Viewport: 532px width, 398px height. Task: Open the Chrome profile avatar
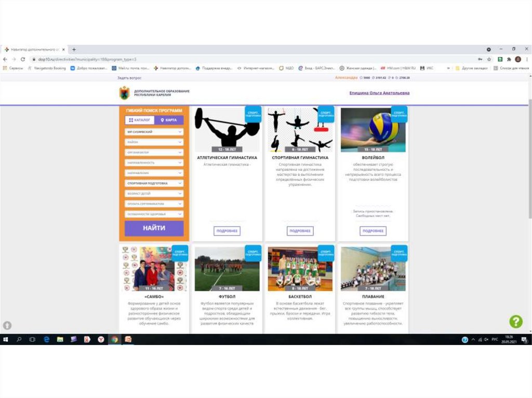tap(518, 59)
